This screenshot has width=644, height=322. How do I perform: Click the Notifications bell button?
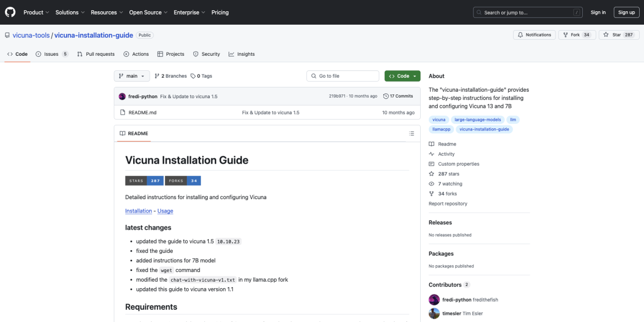(534, 35)
